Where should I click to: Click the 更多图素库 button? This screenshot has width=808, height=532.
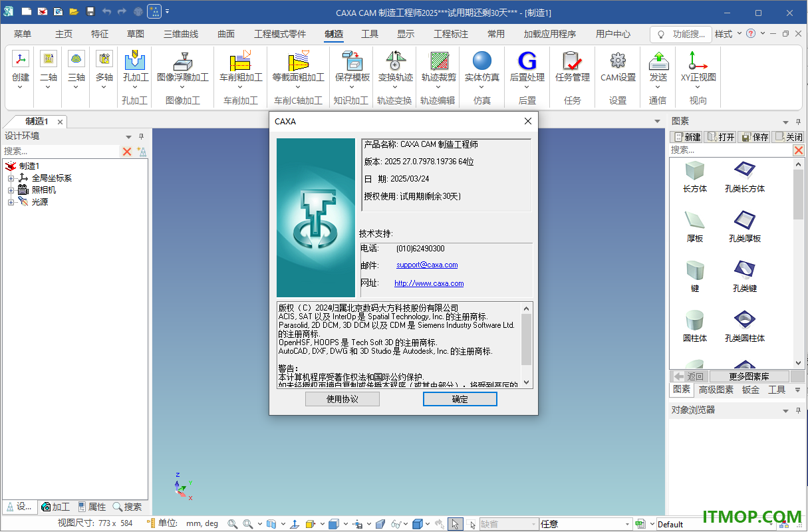pyautogui.click(x=749, y=376)
